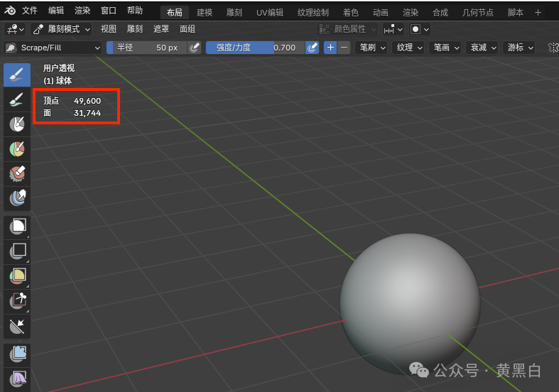
Task: Open the 视图 header menu
Action: 109,29
